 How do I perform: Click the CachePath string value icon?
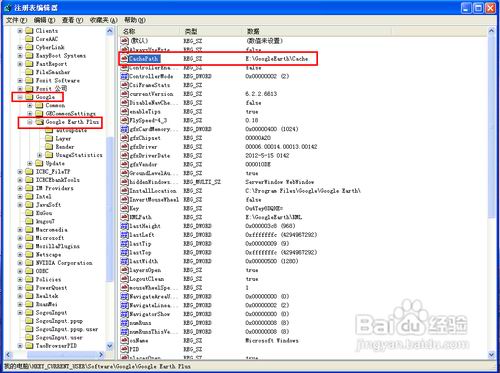pos(125,59)
